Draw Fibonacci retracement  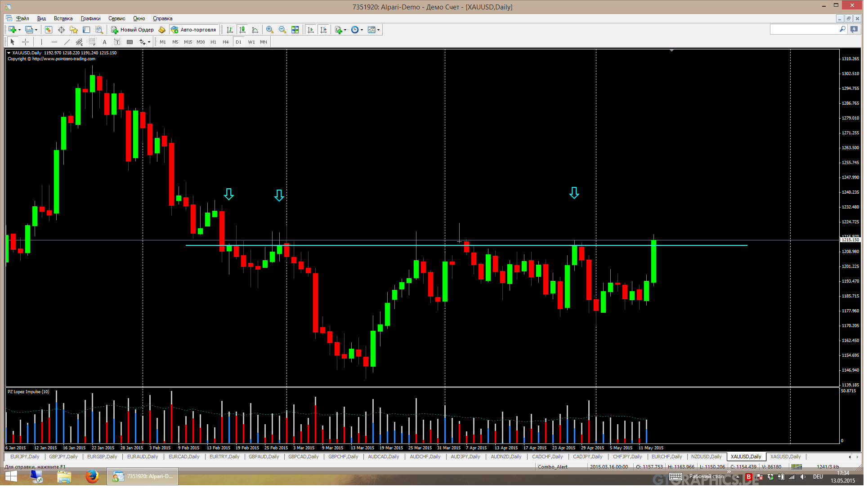[x=92, y=42]
